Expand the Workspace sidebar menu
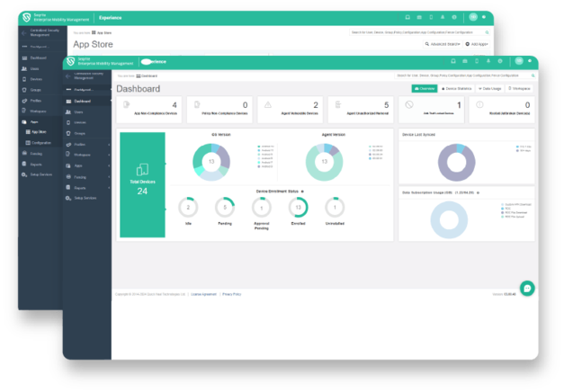This screenshot has height=392, width=564. [83, 155]
